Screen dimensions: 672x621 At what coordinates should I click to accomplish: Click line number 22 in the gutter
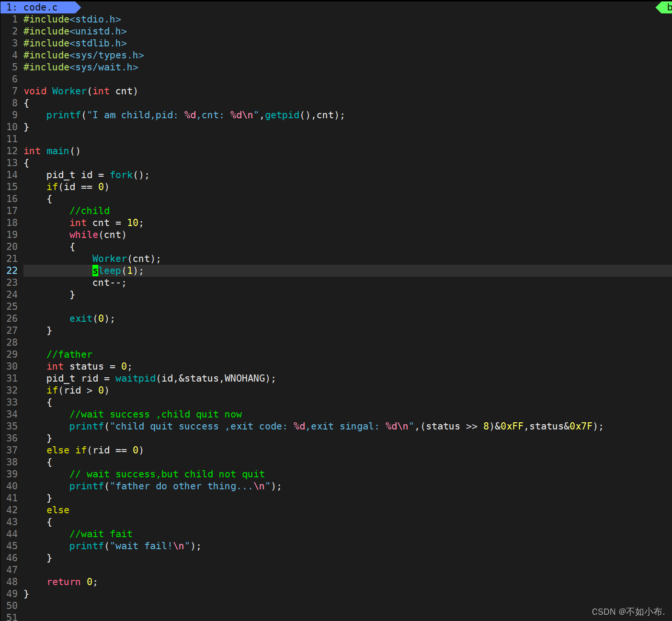point(12,271)
